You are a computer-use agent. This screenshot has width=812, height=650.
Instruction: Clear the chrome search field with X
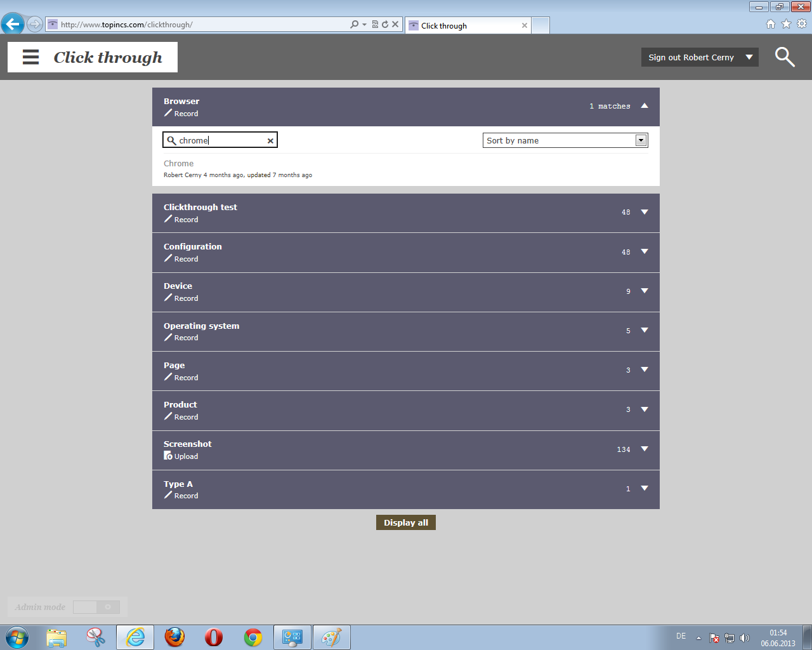tap(270, 141)
